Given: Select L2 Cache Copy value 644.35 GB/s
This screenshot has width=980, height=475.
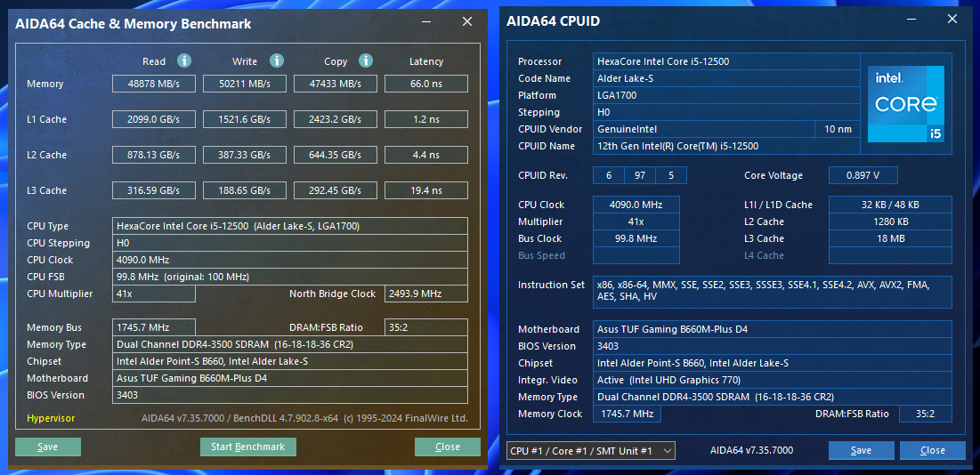Looking at the screenshot, I should coord(336,155).
